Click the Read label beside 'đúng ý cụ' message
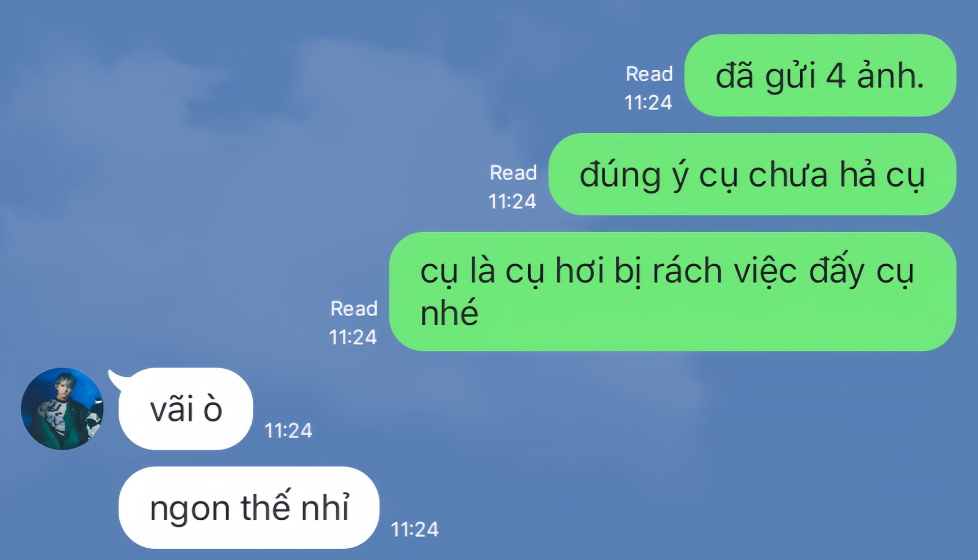 pyautogui.click(x=513, y=173)
